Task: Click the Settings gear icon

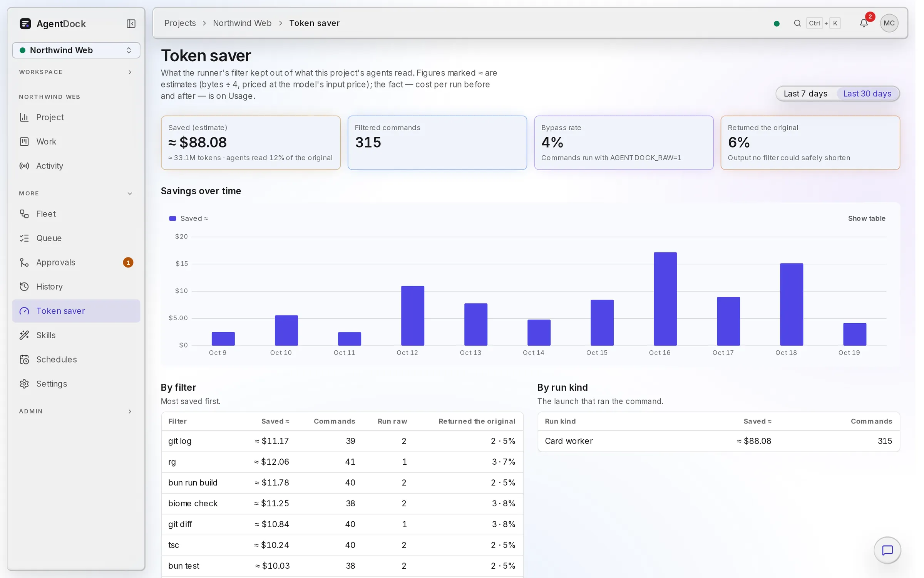Action: tap(24, 384)
